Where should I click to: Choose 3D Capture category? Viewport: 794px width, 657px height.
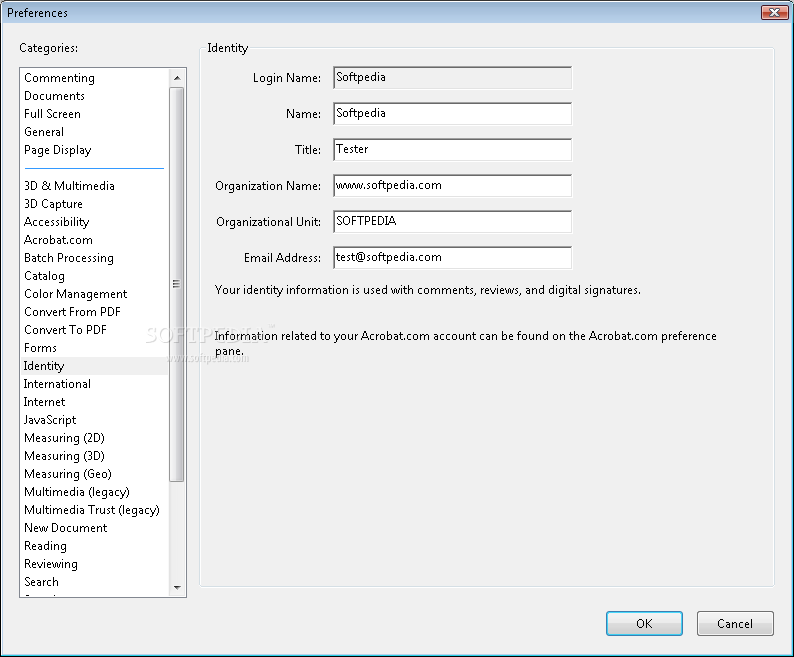[x=53, y=204]
